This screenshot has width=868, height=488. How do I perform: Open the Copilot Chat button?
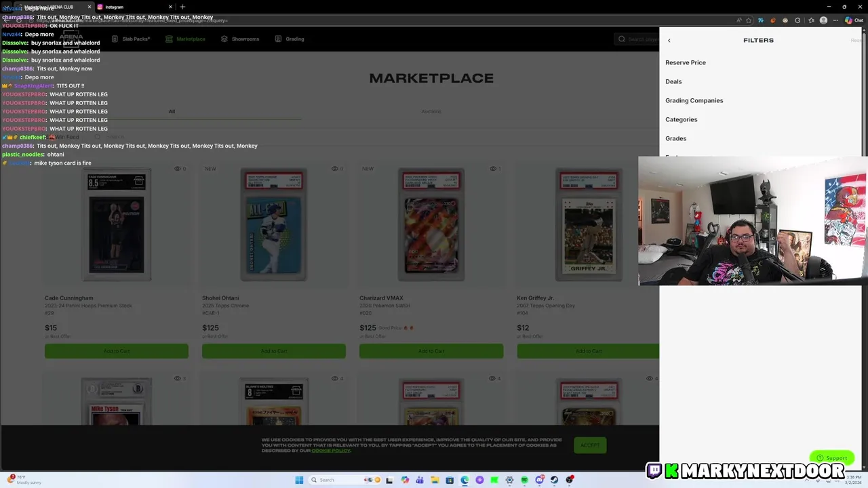pos(854,20)
